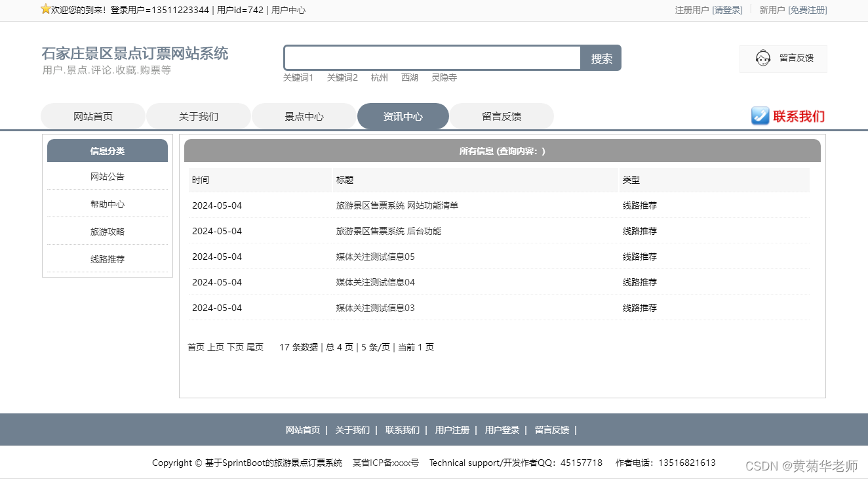Open article 旅游景区售票系统 后台功能
This screenshot has width=868, height=479.
tap(389, 231)
